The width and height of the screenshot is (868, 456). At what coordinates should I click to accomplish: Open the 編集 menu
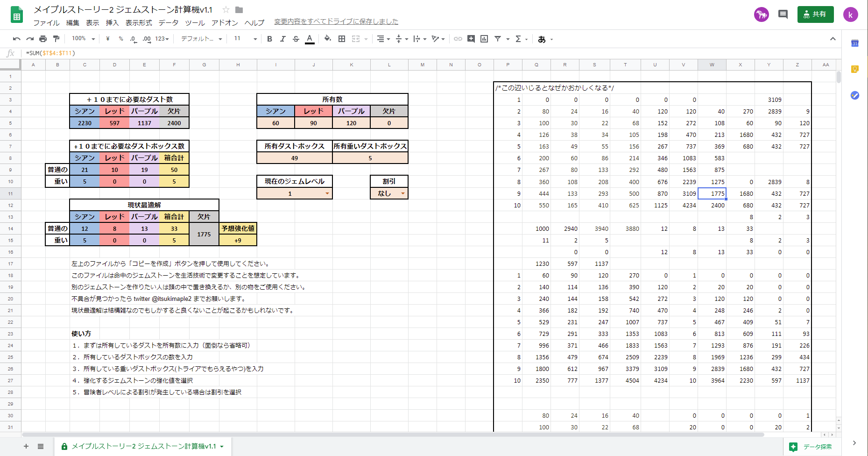73,22
